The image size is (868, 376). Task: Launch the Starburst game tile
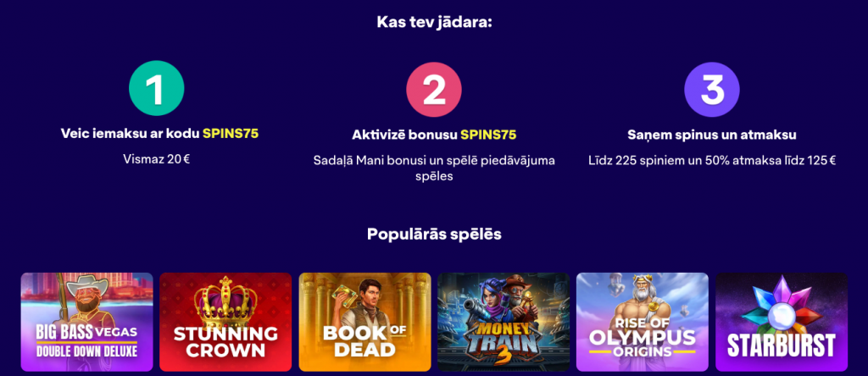pos(782,322)
